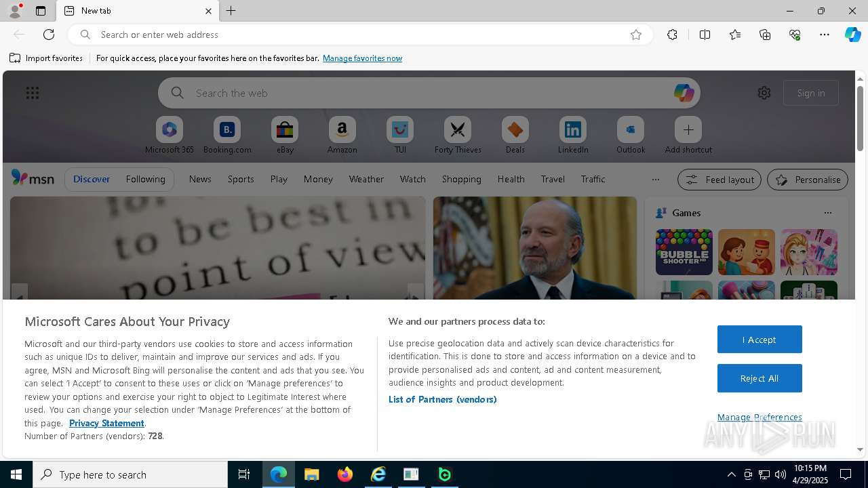Open Manage Preferences link
Screen dimensions: 868x488
(759, 417)
